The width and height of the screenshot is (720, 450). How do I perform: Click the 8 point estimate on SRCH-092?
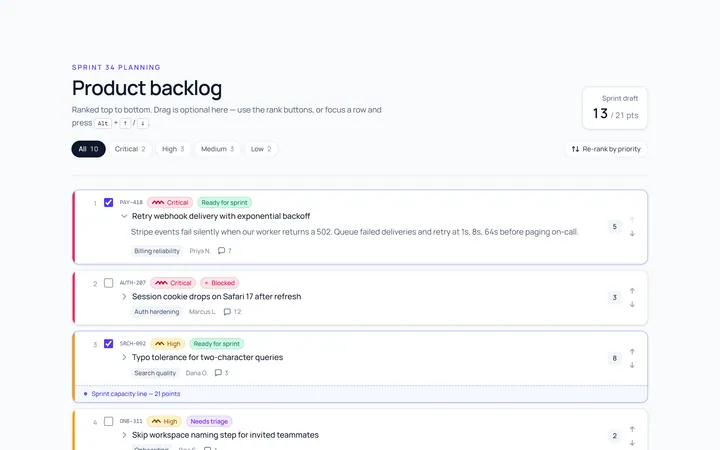click(x=614, y=358)
